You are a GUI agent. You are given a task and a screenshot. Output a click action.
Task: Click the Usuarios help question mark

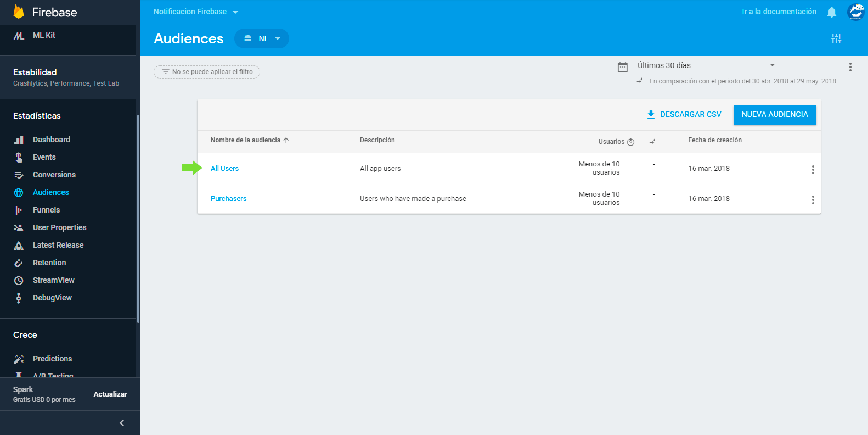[630, 142]
